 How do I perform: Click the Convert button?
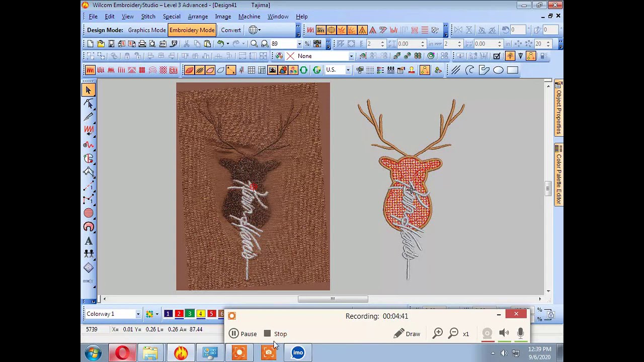(x=231, y=30)
